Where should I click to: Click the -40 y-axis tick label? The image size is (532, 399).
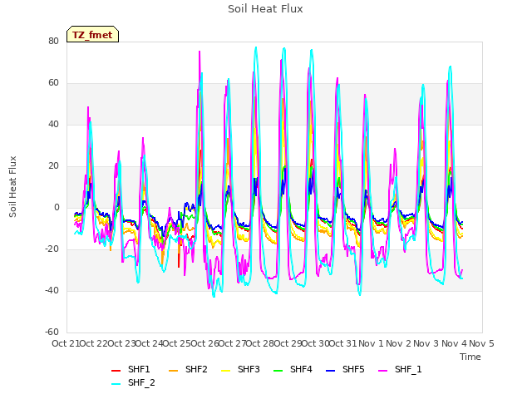pyautogui.click(x=52, y=290)
